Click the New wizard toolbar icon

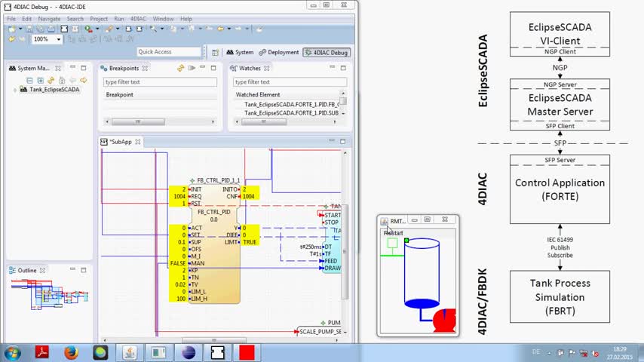coord(12,29)
